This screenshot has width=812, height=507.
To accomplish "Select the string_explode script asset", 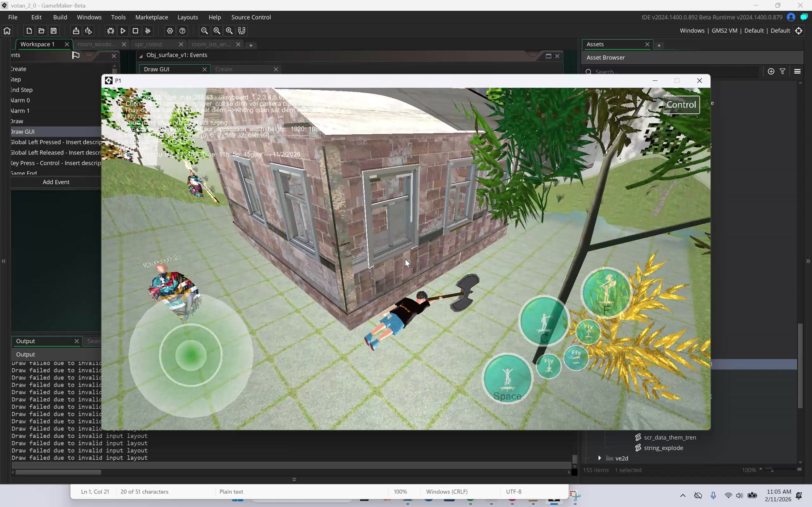I will click(x=663, y=448).
